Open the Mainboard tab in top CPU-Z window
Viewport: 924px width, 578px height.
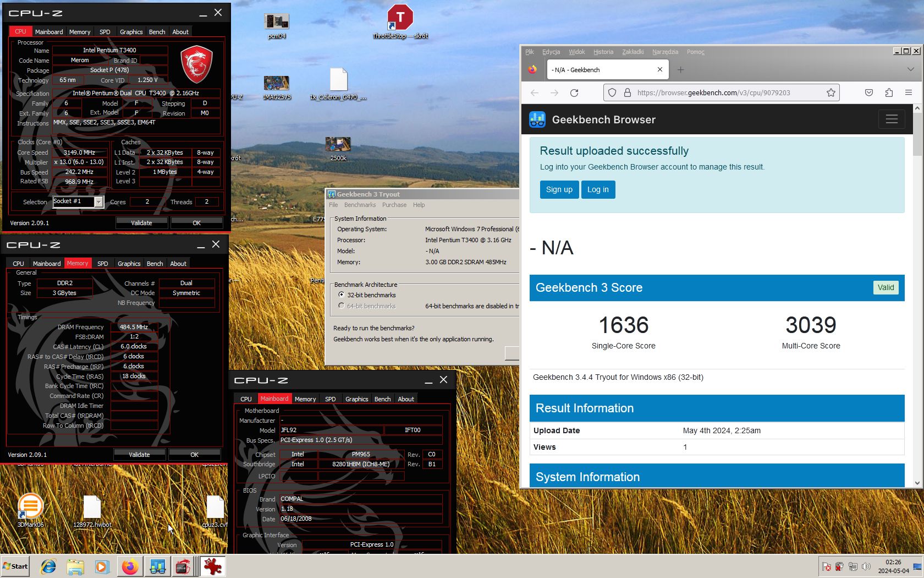pos(49,32)
